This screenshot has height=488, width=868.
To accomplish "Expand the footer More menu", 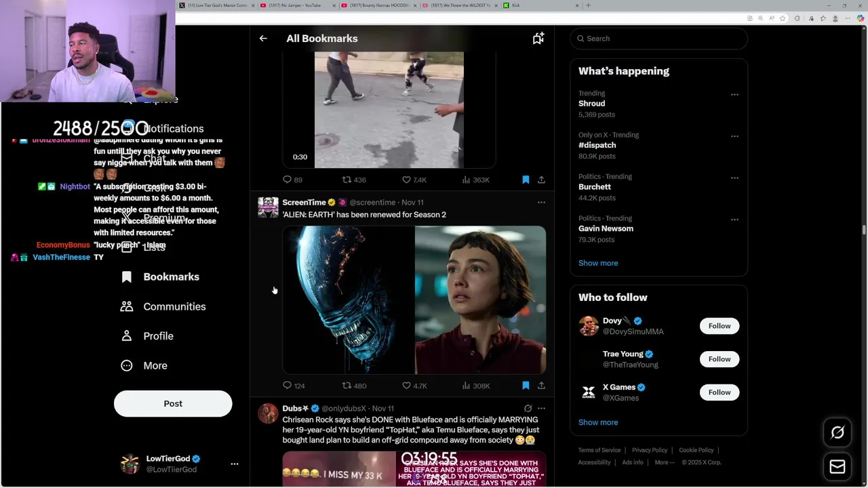I will [x=665, y=462].
